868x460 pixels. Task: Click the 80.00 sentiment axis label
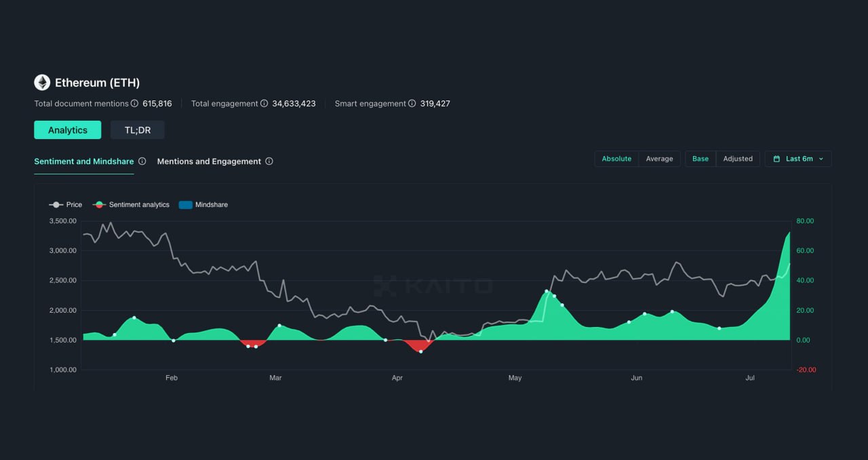coord(804,221)
